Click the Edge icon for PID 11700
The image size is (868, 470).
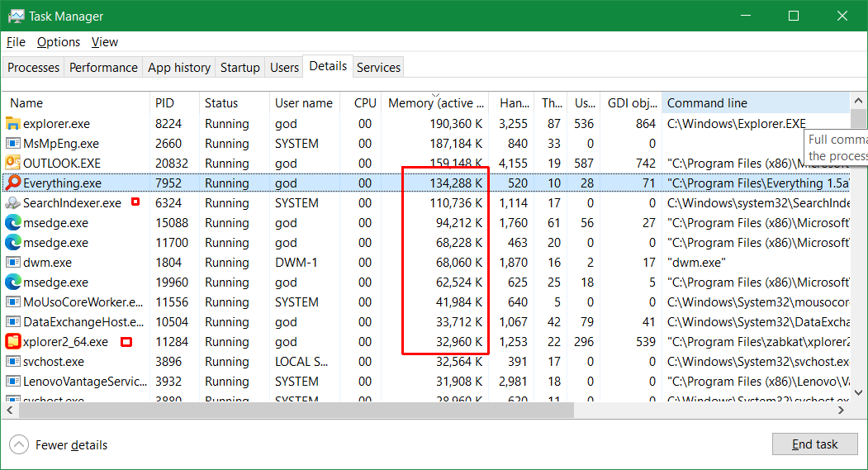(x=12, y=243)
